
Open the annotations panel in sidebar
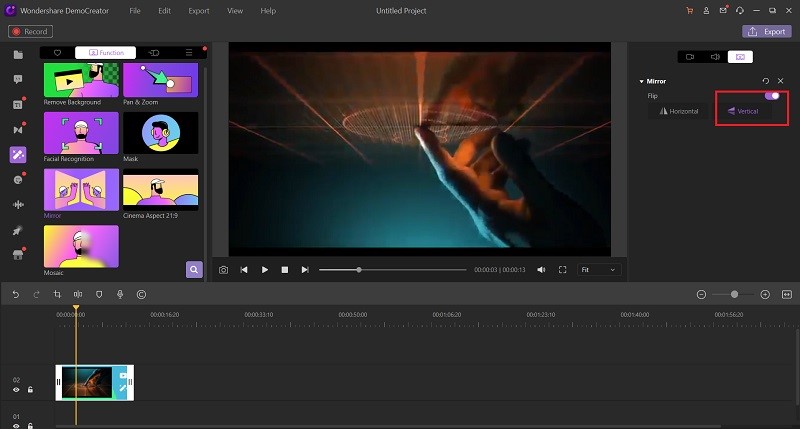click(x=18, y=80)
